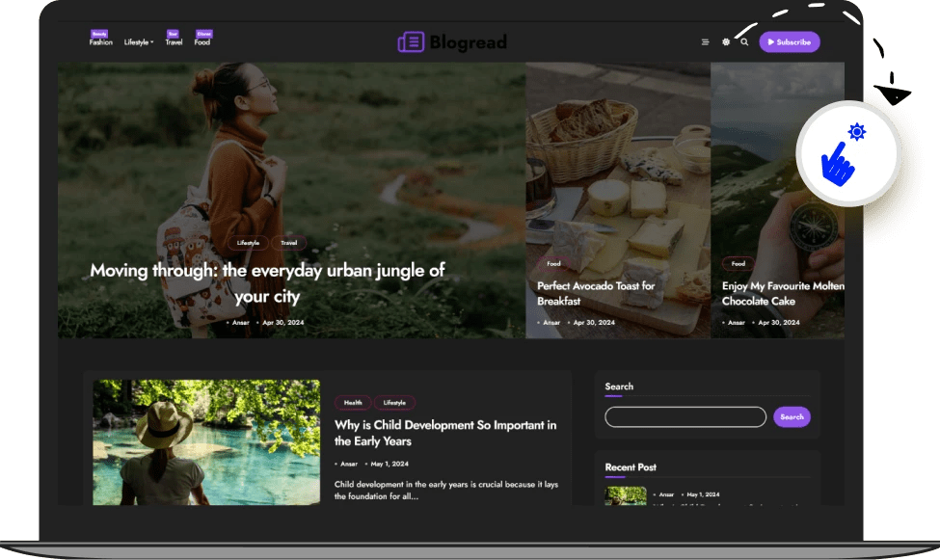The height and width of the screenshot is (560, 940).
Task: Click the Apr 30, 2024 date on the hero post
Action: (282, 323)
